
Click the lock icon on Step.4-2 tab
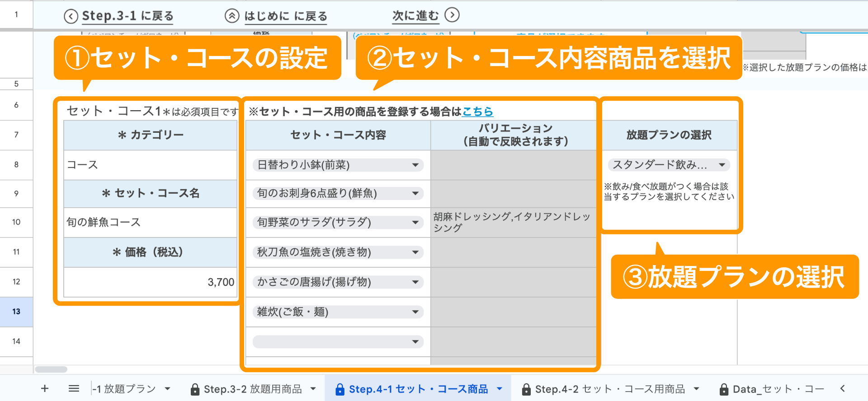pyautogui.click(x=526, y=389)
